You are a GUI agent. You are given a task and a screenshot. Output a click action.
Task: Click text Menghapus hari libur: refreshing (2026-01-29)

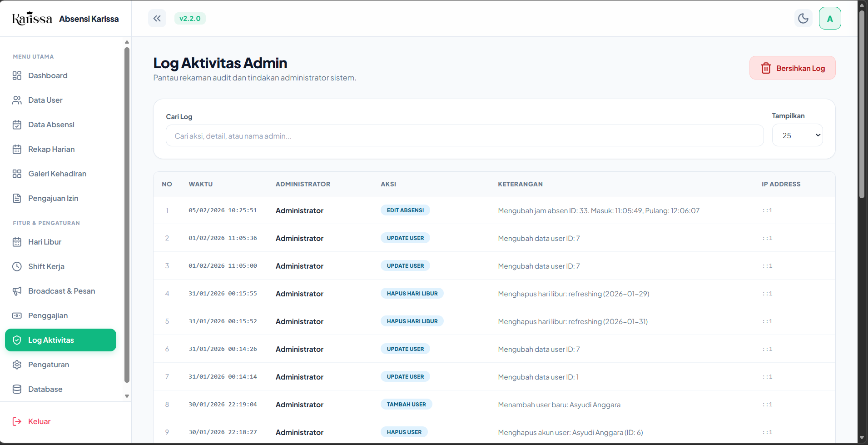pyautogui.click(x=574, y=294)
